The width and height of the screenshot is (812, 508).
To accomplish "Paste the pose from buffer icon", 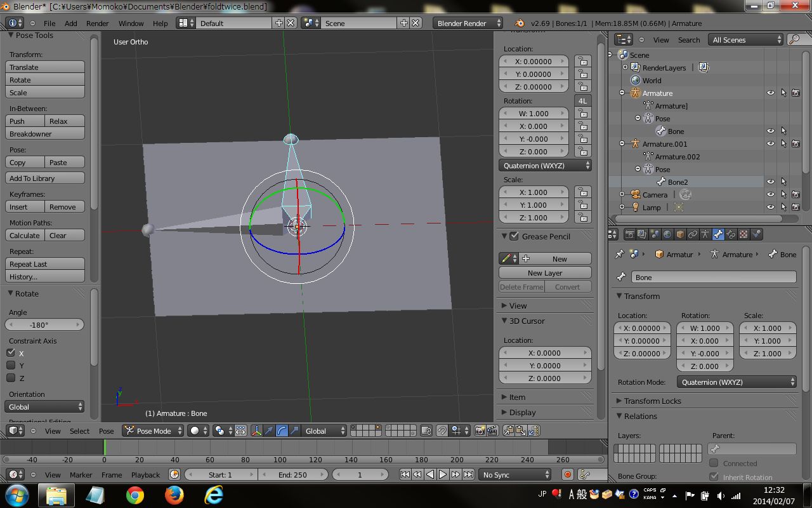I will point(521,431).
